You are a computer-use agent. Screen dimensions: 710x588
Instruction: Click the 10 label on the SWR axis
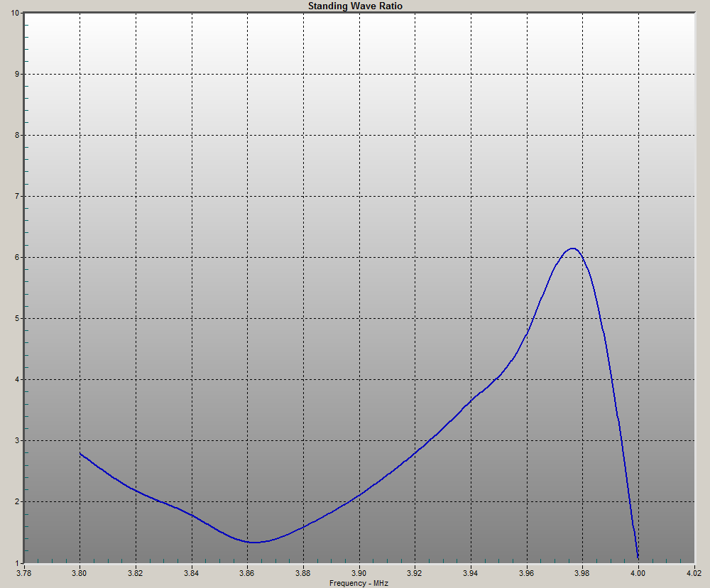click(16, 13)
